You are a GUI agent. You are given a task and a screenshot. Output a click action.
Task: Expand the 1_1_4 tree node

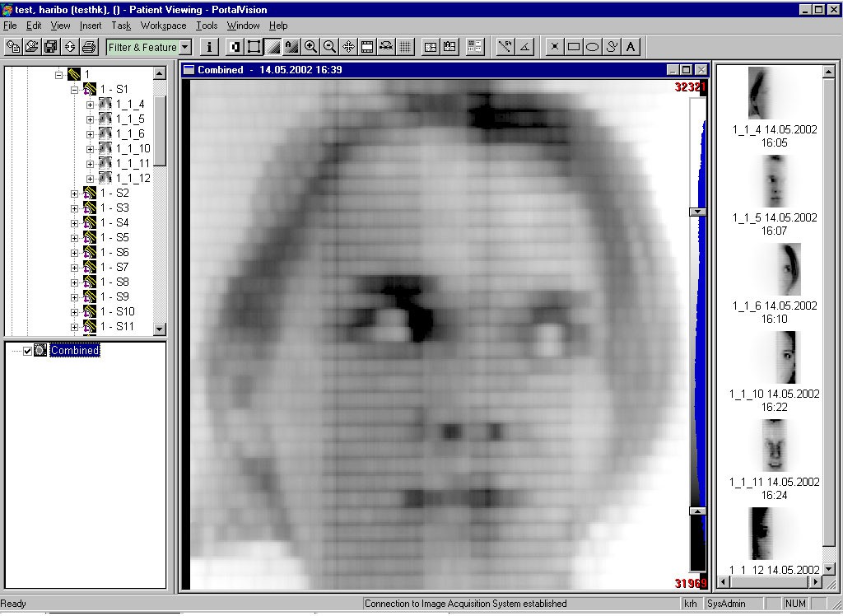point(90,105)
